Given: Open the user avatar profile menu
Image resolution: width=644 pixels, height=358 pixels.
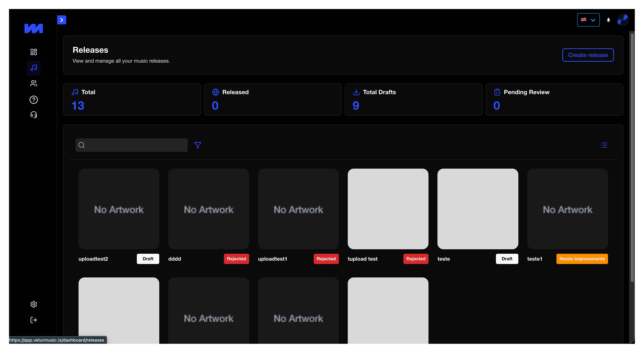Looking at the screenshot, I should [x=623, y=20].
